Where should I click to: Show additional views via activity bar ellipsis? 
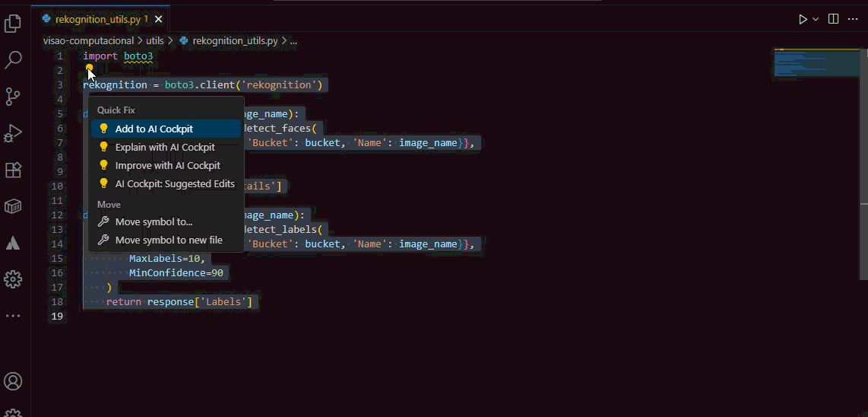(x=13, y=316)
